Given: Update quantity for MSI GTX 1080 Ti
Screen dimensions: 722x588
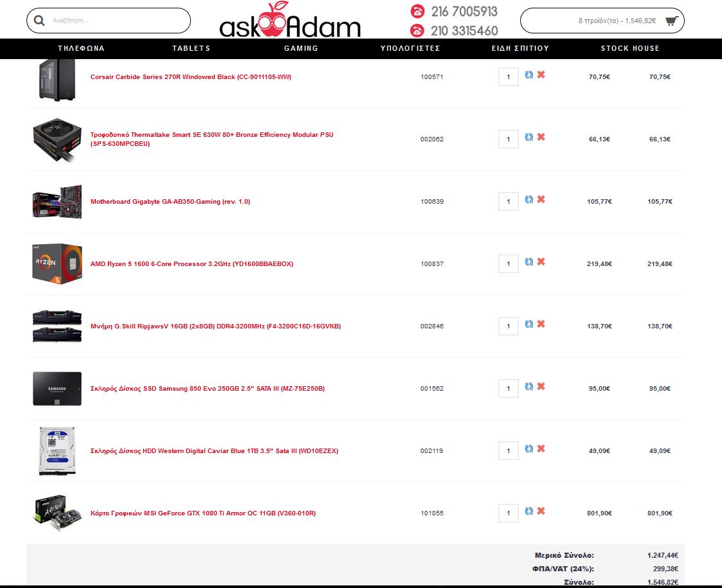Looking at the screenshot, I should tap(529, 511).
